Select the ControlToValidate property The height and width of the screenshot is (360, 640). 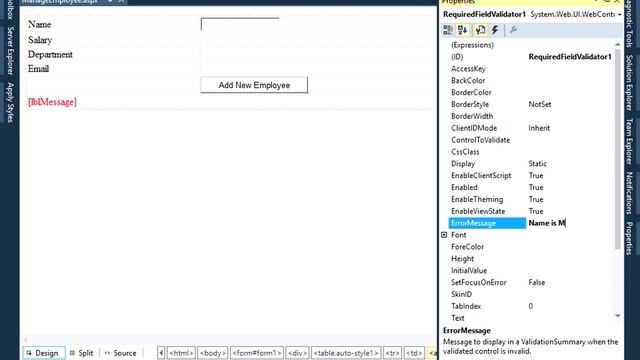coord(480,140)
